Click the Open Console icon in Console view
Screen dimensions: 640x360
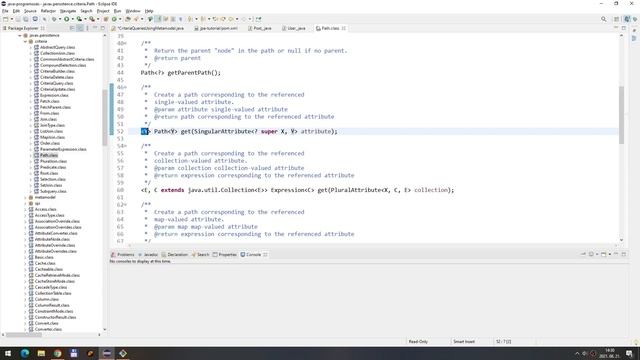[604, 254]
